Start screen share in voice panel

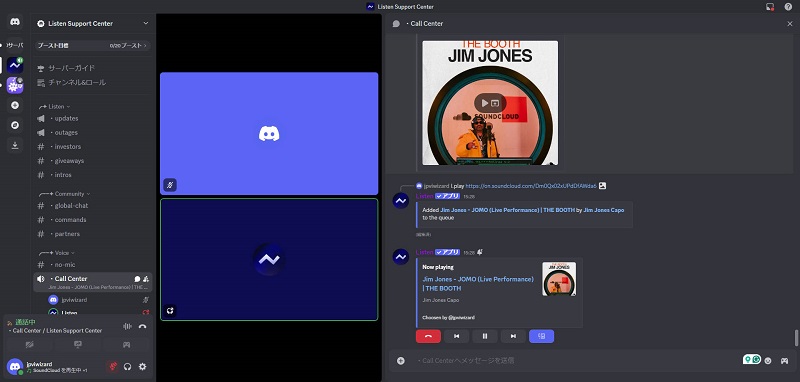(78, 345)
